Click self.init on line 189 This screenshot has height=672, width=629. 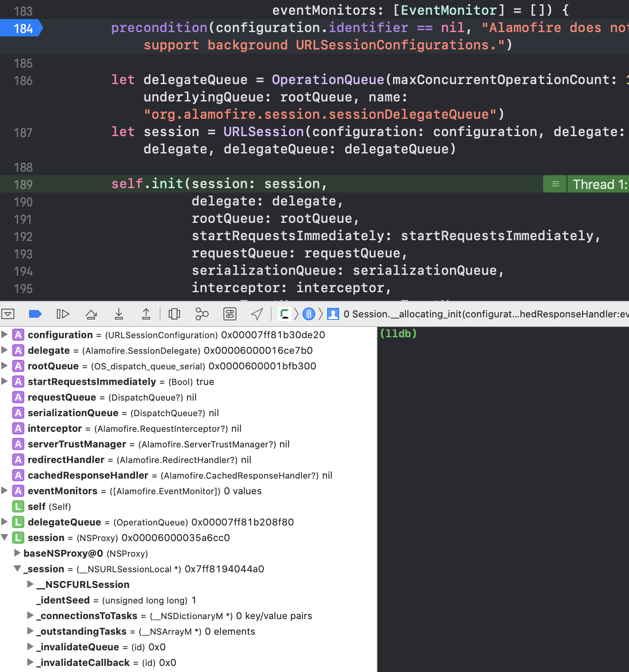coord(147,184)
